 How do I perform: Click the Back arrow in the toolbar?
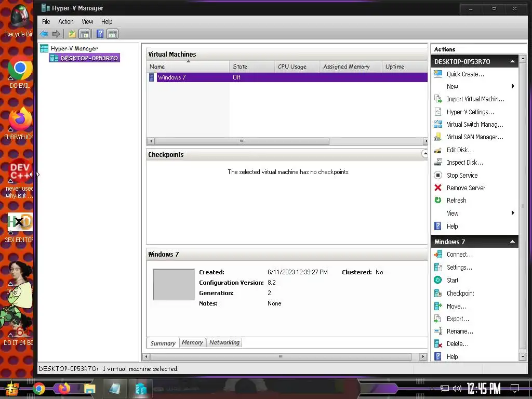[44, 34]
